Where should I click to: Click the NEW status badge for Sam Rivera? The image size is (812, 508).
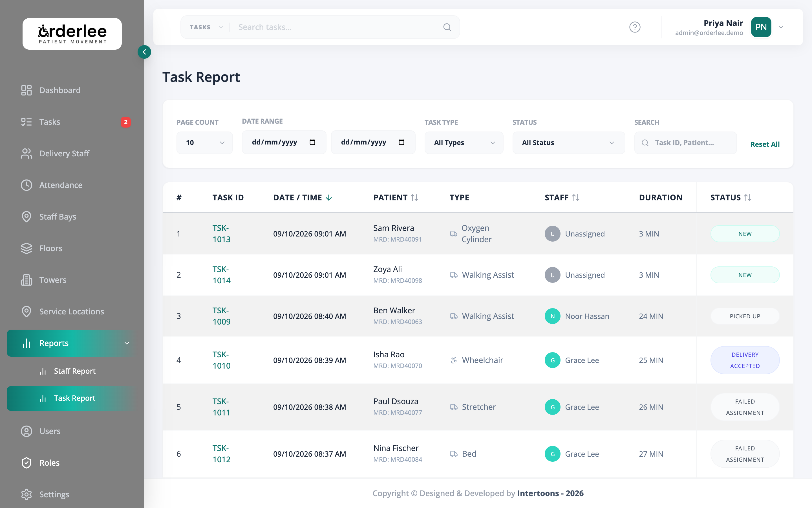tap(745, 234)
